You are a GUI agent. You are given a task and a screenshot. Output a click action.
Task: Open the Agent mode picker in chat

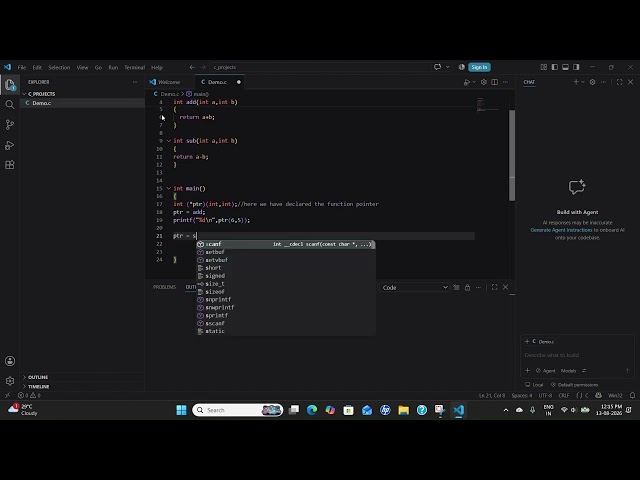pos(545,371)
